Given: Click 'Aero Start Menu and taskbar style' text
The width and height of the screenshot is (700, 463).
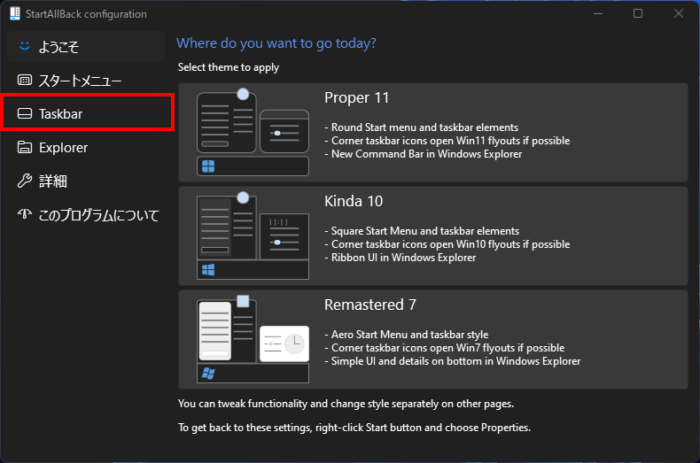Looking at the screenshot, I should click(x=409, y=334).
